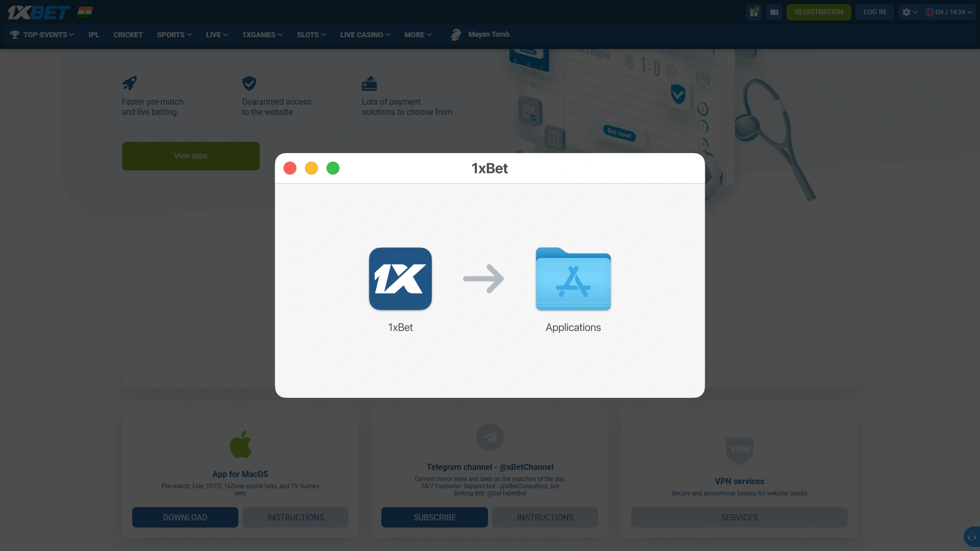Open language and time selector EN / 18:24
The width and height of the screenshot is (980, 551).
[x=949, y=12]
